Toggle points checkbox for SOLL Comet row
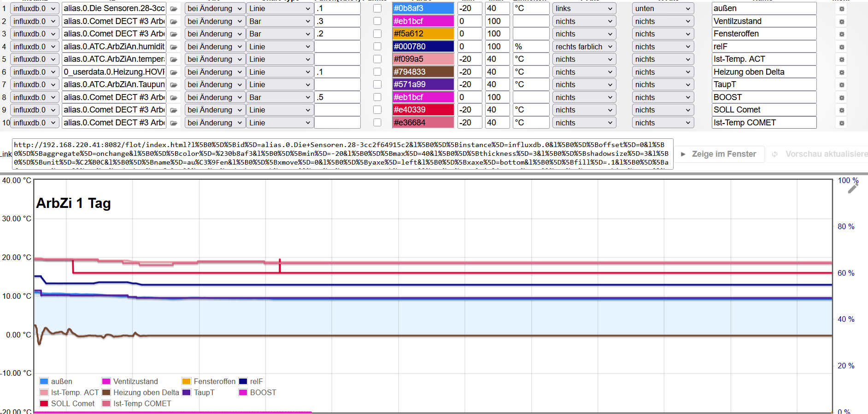868x414 pixels. (377, 110)
